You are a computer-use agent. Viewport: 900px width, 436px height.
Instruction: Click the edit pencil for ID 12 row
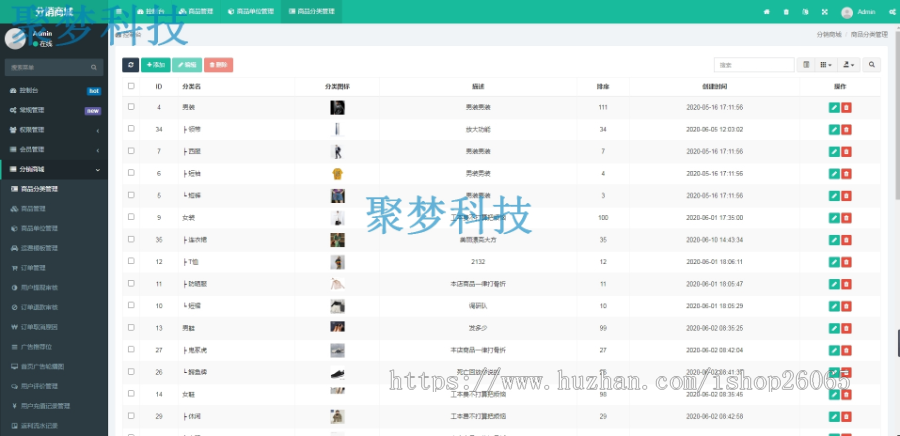pyautogui.click(x=834, y=262)
